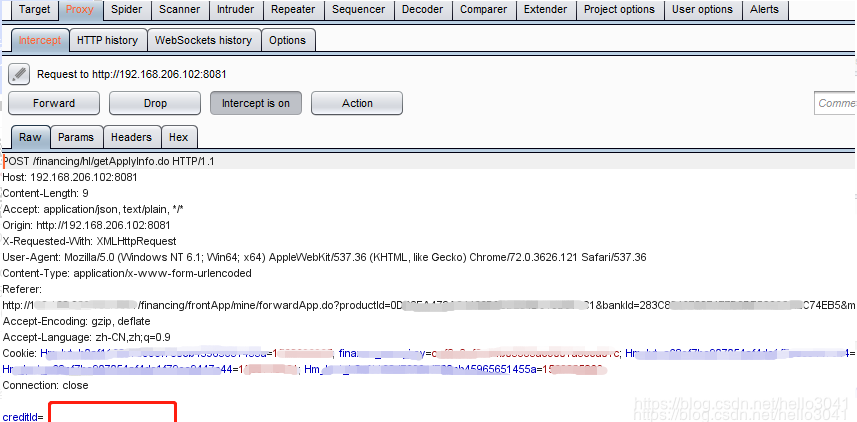The image size is (857, 422).
Task: Click the Content-Length: 9 header
Action: (x=45, y=193)
